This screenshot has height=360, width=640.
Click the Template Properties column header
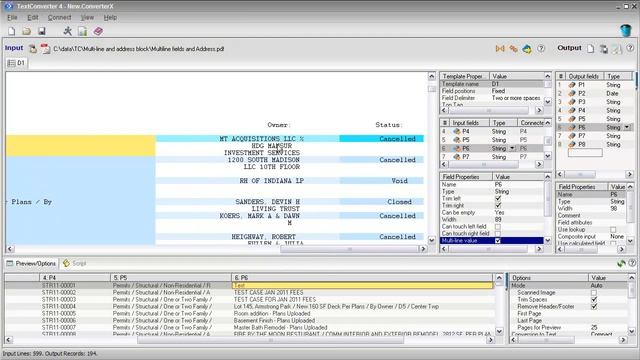click(x=464, y=76)
